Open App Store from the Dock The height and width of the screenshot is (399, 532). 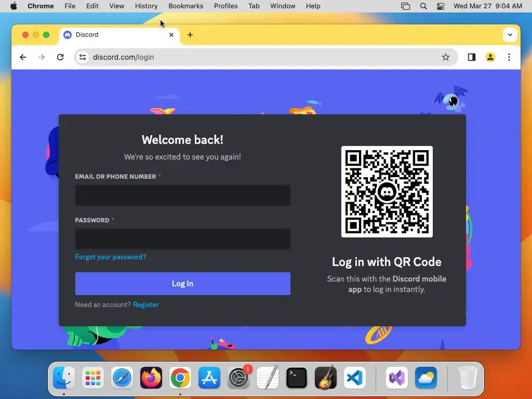209,378
